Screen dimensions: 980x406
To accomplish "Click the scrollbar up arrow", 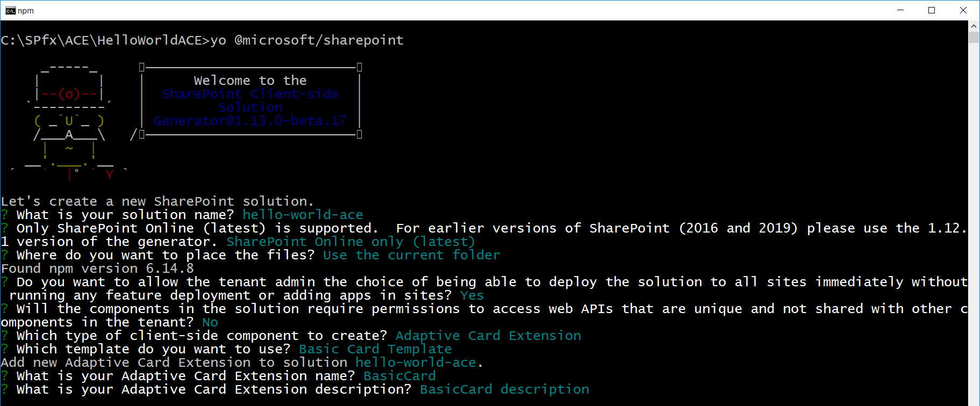I will (x=974, y=26).
